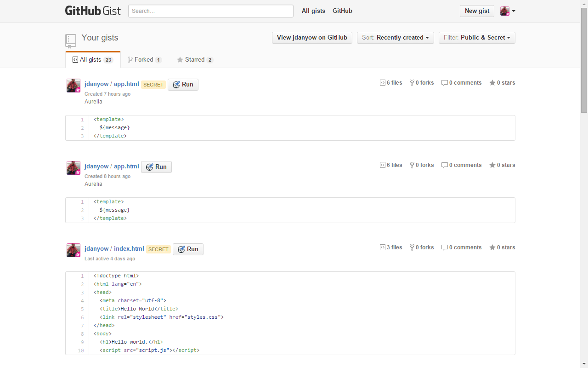
Task: Open the Sort: Recently created dropdown
Action: point(395,38)
